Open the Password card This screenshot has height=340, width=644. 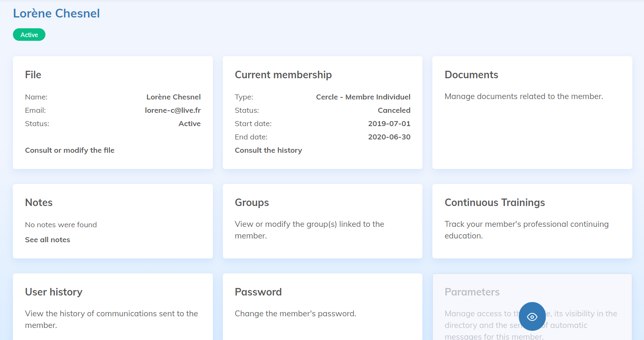[x=322, y=307]
